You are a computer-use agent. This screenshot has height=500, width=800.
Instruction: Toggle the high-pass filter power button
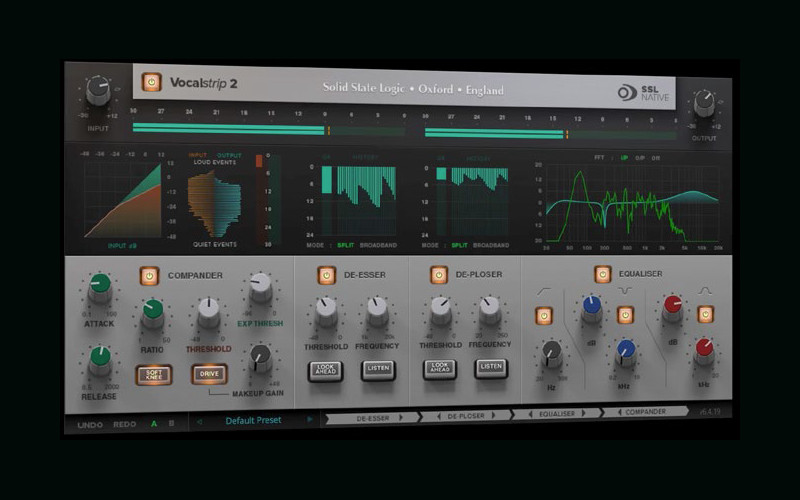coord(544,316)
